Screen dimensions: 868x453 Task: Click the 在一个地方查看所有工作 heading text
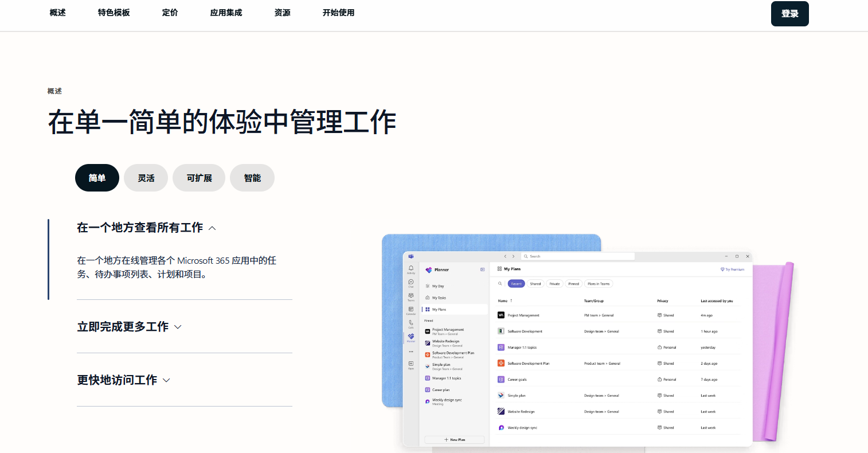[140, 228]
